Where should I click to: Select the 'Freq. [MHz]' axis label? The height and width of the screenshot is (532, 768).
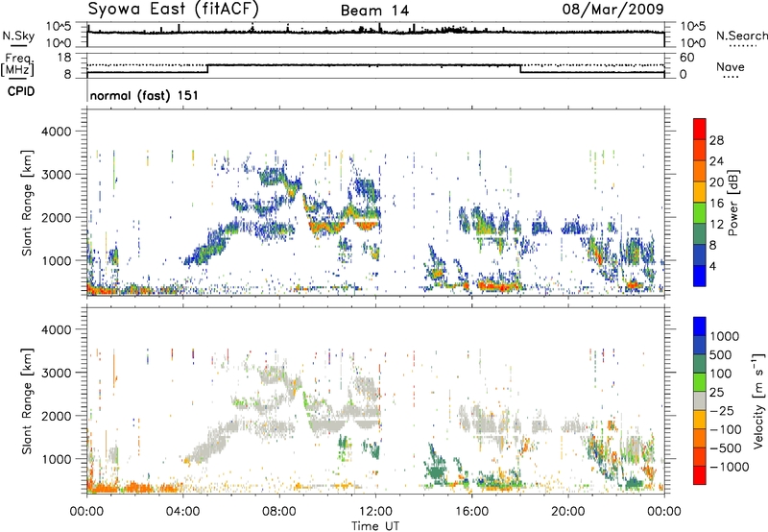tap(17, 65)
